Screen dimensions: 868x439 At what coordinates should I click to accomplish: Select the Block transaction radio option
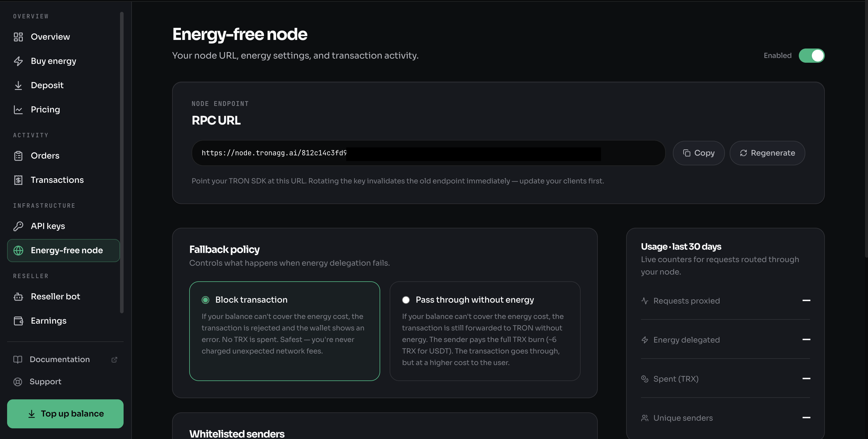click(x=205, y=300)
